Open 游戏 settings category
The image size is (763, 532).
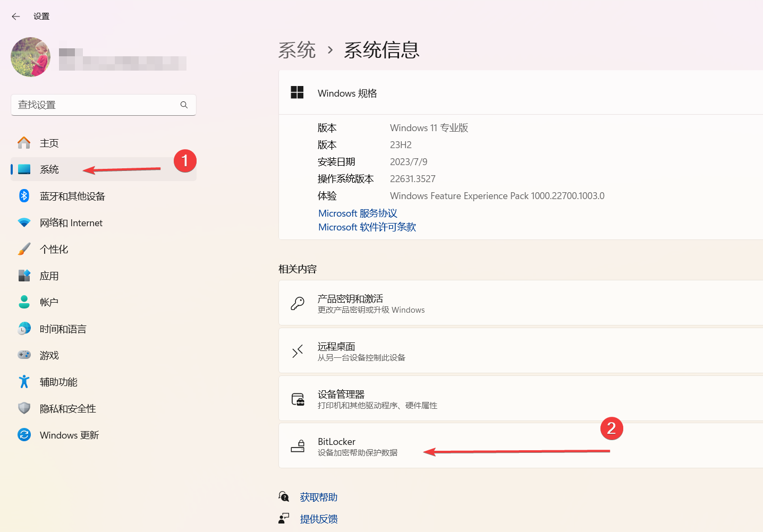(x=104, y=355)
